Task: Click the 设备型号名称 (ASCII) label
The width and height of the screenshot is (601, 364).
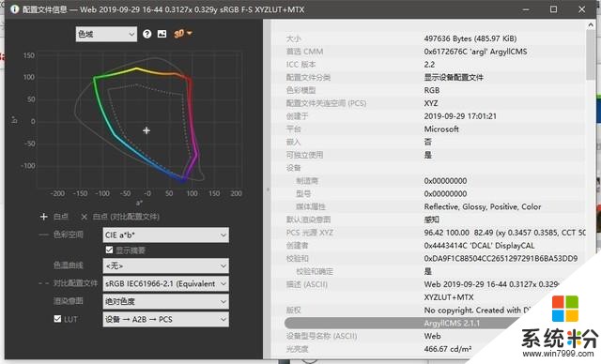Action: 321,336
